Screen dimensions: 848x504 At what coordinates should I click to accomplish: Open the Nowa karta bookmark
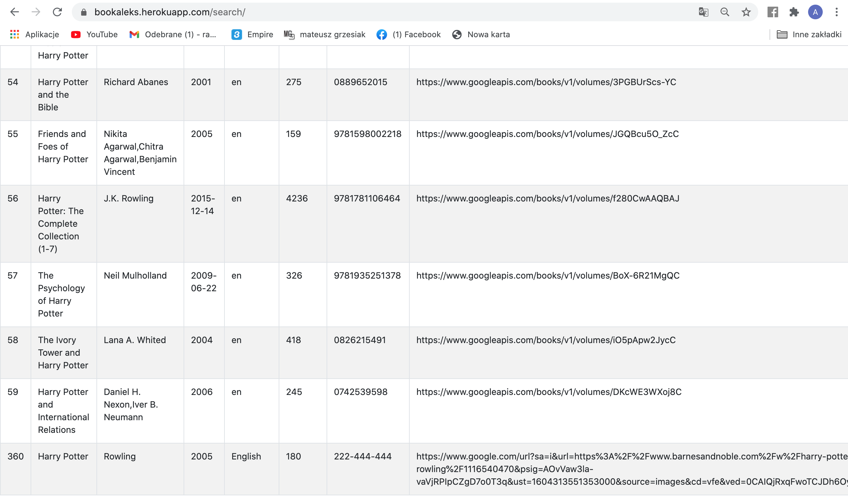[481, 34]
